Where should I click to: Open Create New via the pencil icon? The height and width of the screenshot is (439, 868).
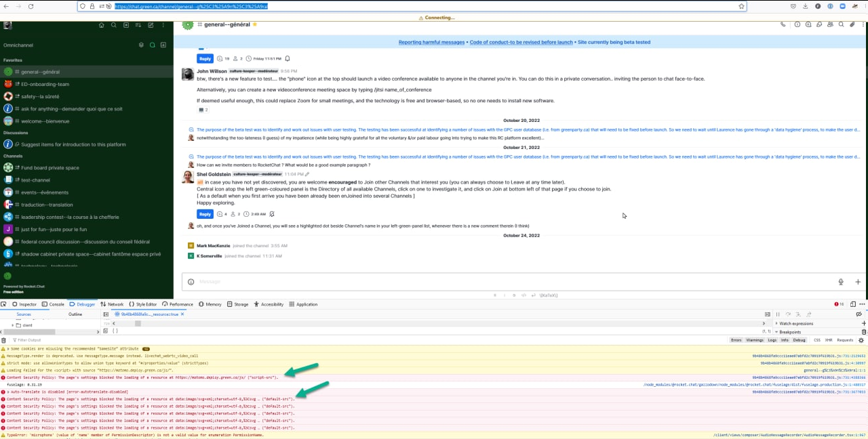coord(151,24)
